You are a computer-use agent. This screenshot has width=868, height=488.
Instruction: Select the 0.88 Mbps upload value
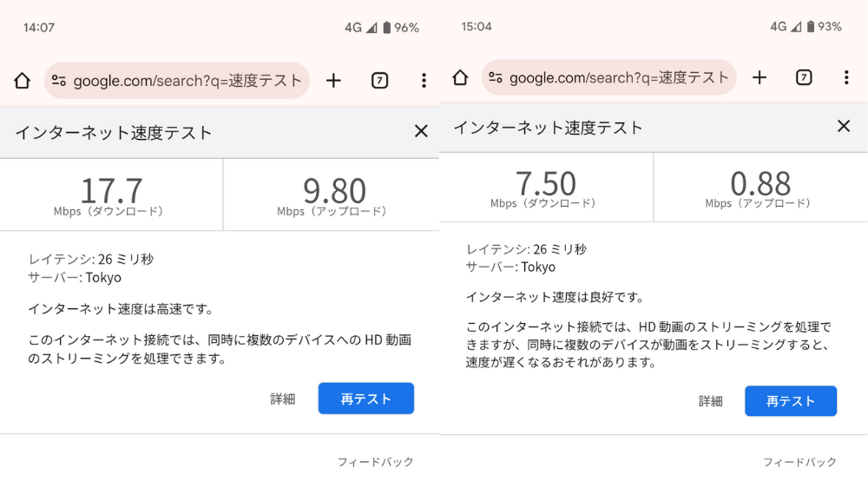pyautogui.click(x=760, y=183)
